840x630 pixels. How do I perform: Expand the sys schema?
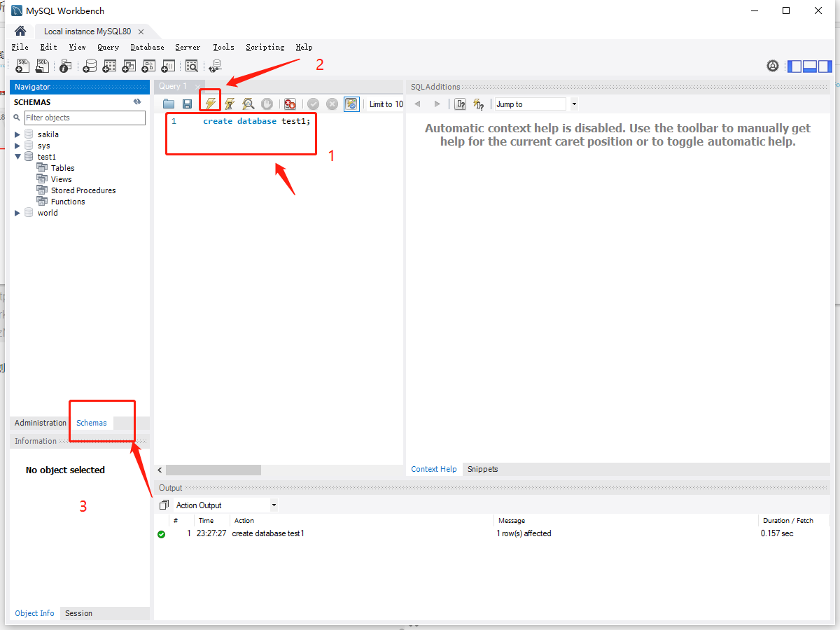17,146
